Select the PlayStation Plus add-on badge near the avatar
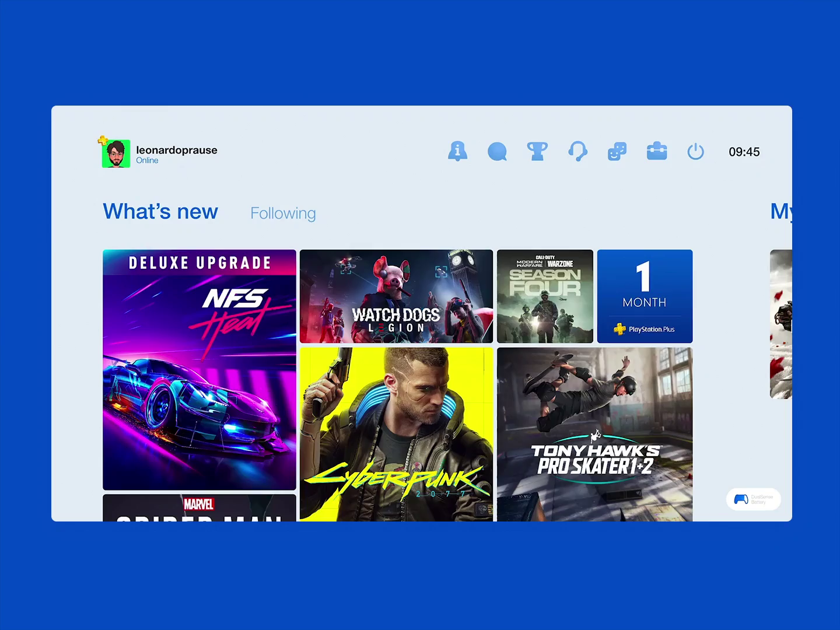Viewport: 840px width, 630px height. point(104,140)
